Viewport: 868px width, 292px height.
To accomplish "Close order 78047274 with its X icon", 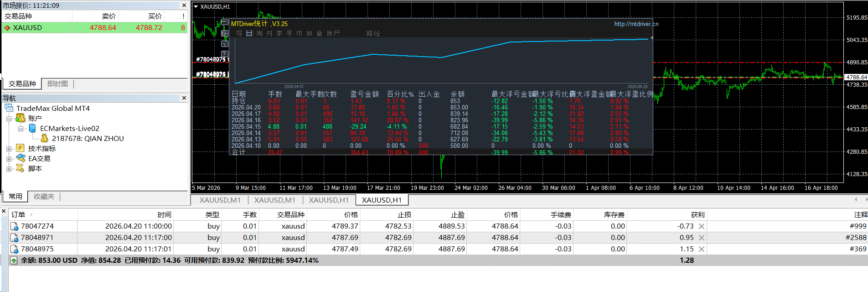I will [702, 226].
